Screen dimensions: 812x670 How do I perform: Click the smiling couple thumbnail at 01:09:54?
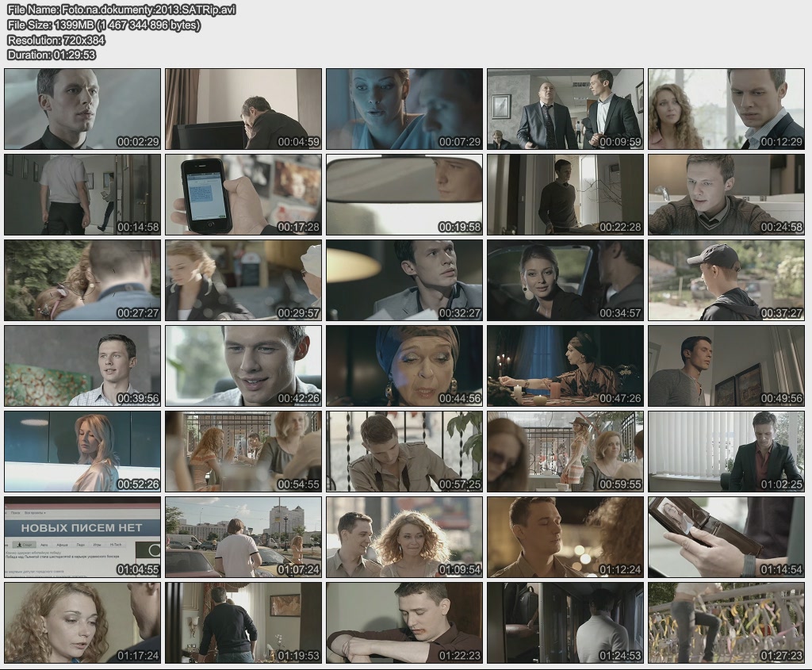(x=404, y=537)
